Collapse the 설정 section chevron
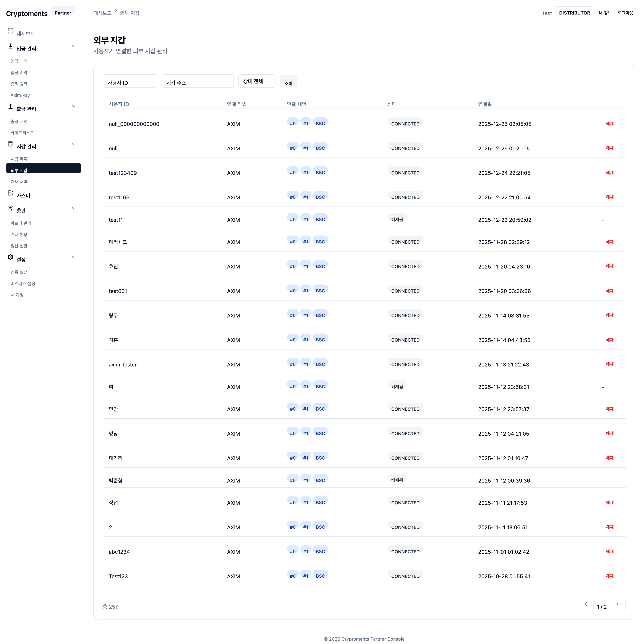The width and height of the screenshot is (644, 644). pos(74,257)
